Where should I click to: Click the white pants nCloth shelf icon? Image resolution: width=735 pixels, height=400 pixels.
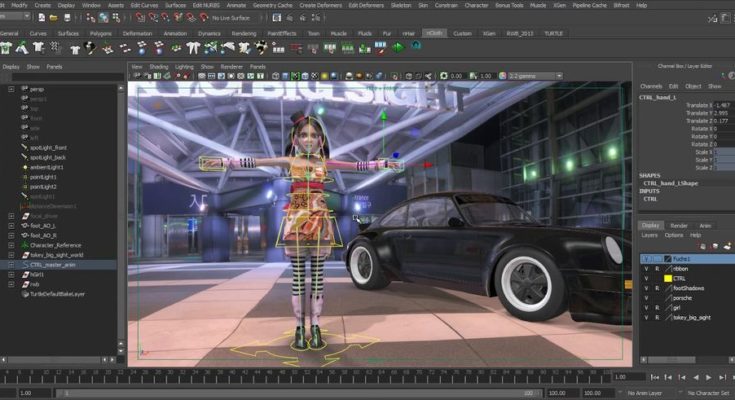[193, 47]
